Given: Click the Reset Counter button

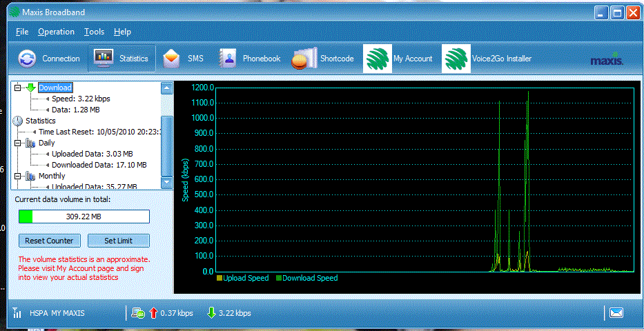Looking at the screenshot, I should coord(49,241).
